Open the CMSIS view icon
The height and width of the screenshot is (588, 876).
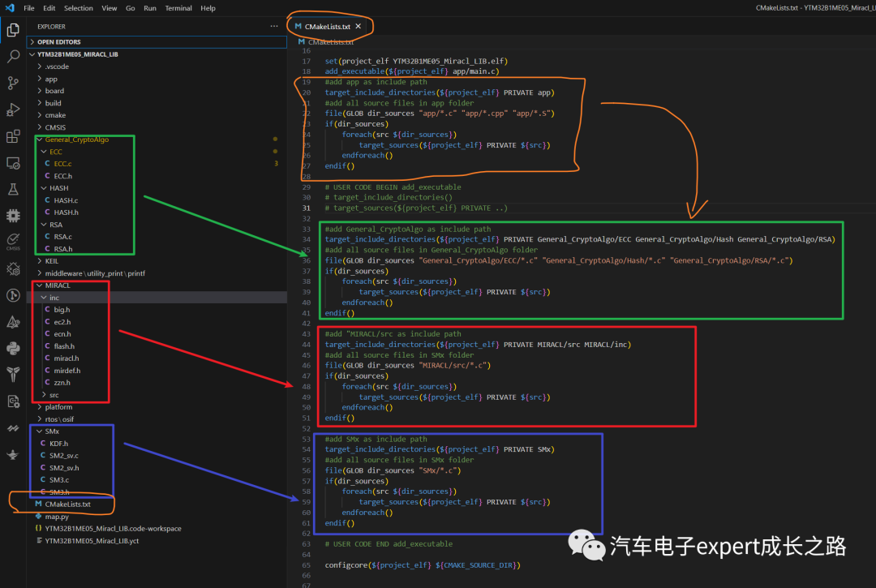13,242
